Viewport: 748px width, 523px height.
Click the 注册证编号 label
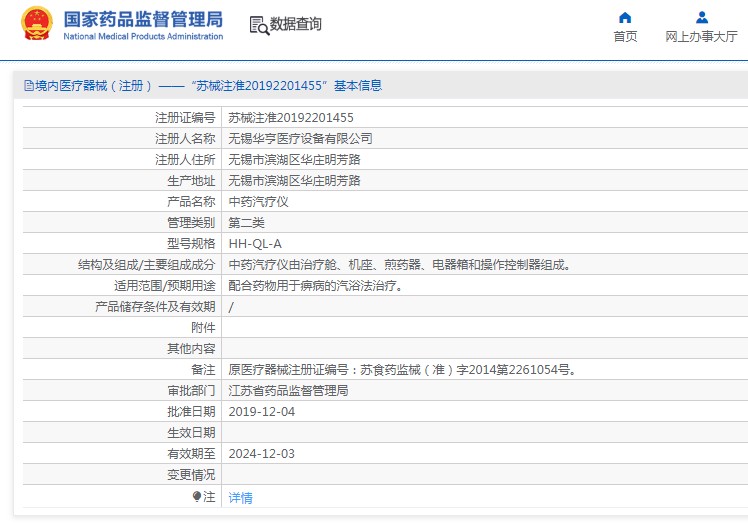click(x=185, y=117)
